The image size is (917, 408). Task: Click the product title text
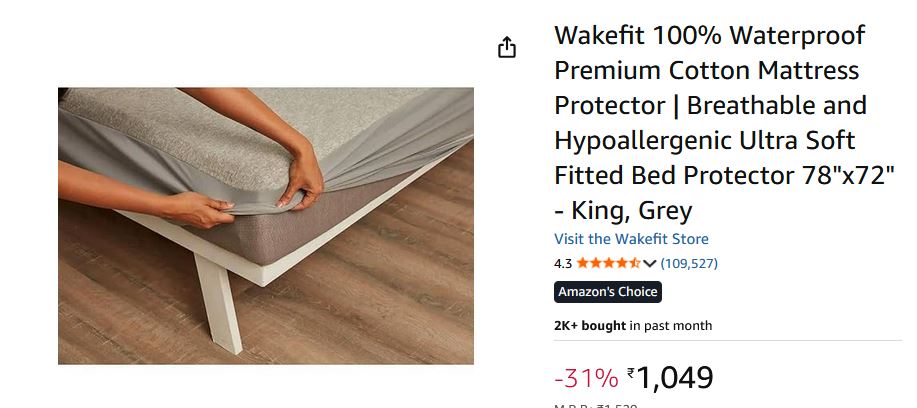point(724,123)
